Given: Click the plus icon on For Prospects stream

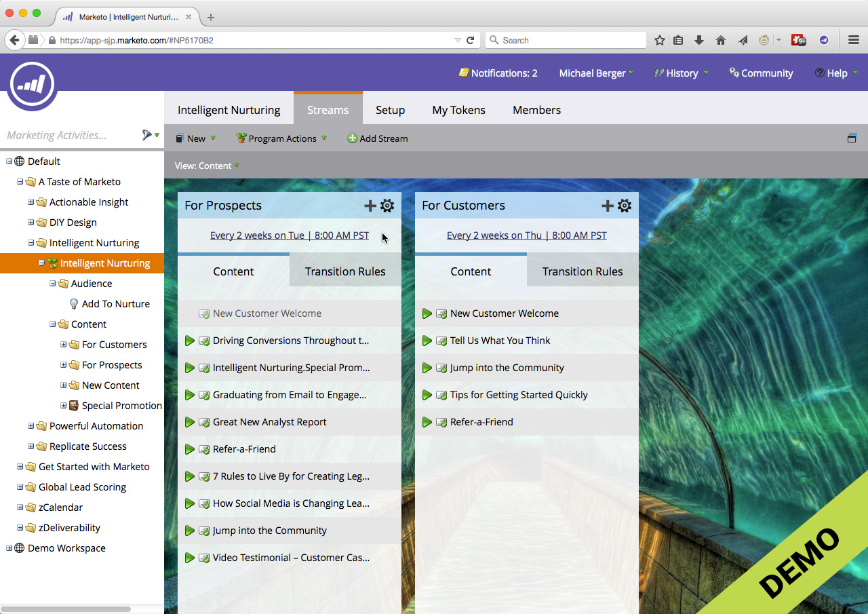Looking at the screenshot, I should [370, 206].
